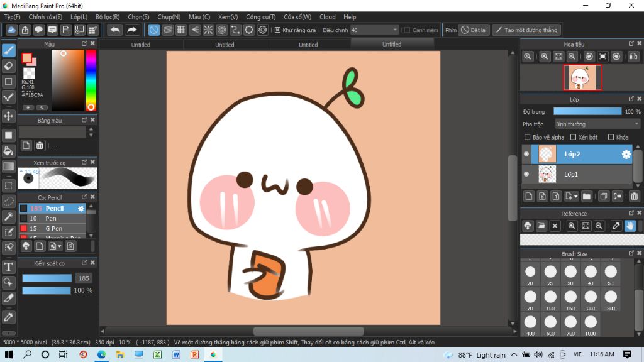The width and height of the screenshot is (644, 362).
Task: Select the rectangular selection tool
Action: 9,185
